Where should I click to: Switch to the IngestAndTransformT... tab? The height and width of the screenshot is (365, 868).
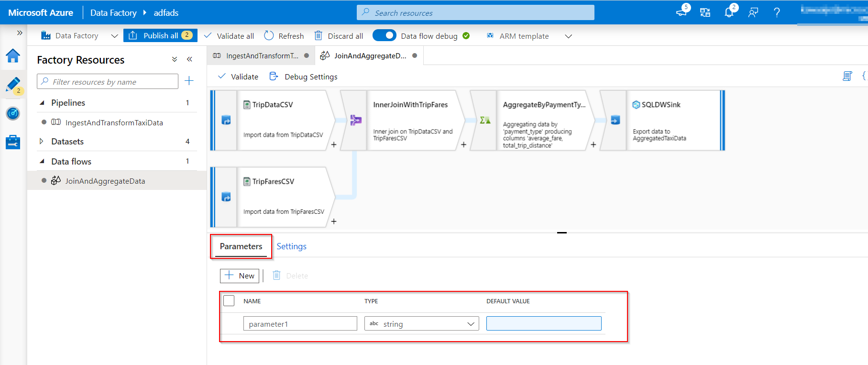tap(262, 56)
